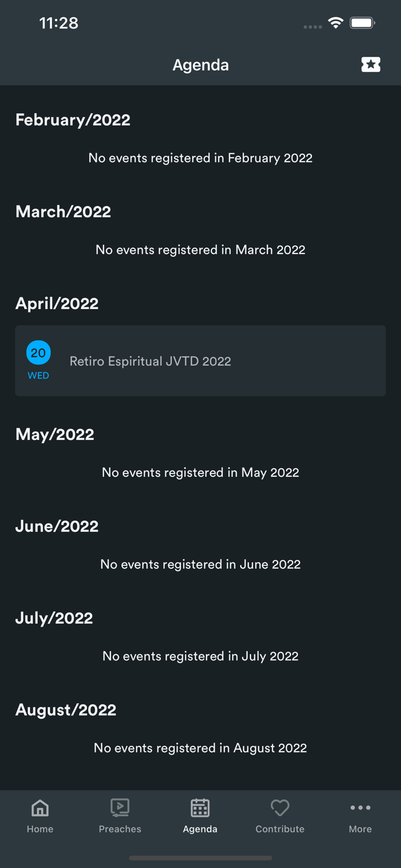Tap the Wi-Fi status icon
Viewport: 401px width, 868px height.
335,23
